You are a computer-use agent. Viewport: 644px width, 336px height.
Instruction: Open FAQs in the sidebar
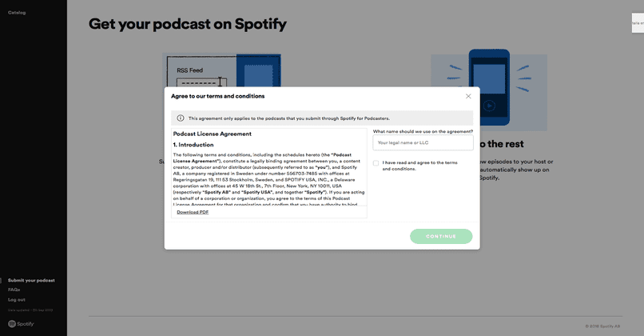pyautogui.click(x=14, y=290)
